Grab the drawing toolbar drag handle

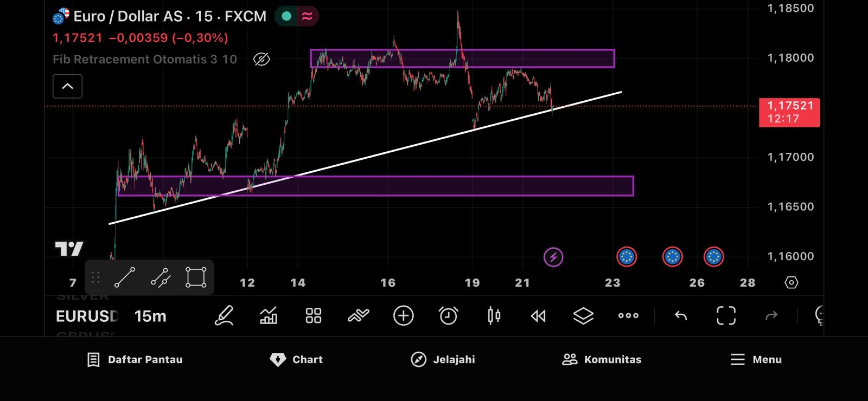[x=95, y=277]
